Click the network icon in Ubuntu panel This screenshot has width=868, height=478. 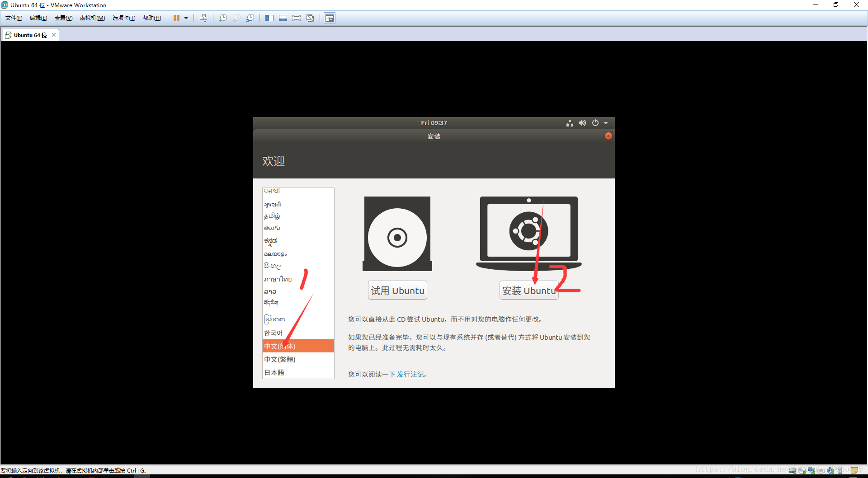tap(570, 123)
